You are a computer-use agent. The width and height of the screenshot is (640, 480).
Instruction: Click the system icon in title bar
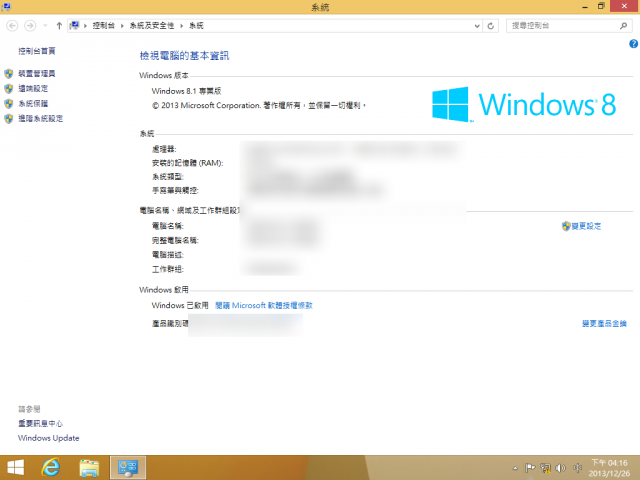6,7
